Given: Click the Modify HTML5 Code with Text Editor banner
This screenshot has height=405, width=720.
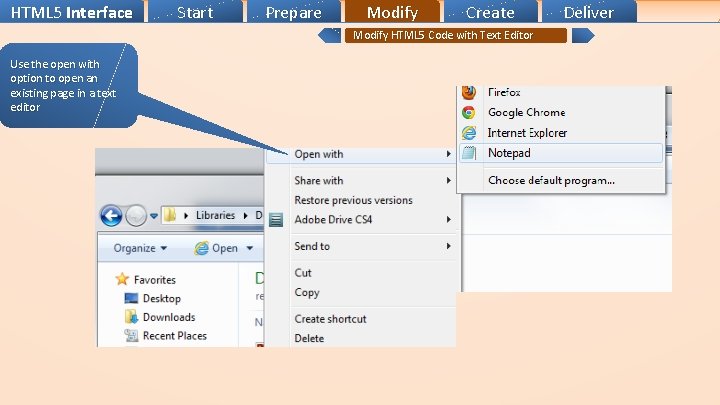Looking at the screenshot, I should 456,35.
